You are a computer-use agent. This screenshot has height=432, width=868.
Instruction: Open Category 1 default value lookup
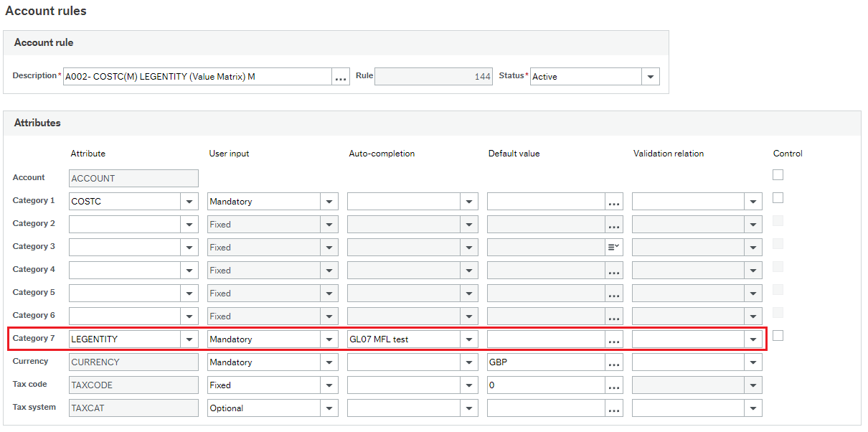tap(613, 201)
